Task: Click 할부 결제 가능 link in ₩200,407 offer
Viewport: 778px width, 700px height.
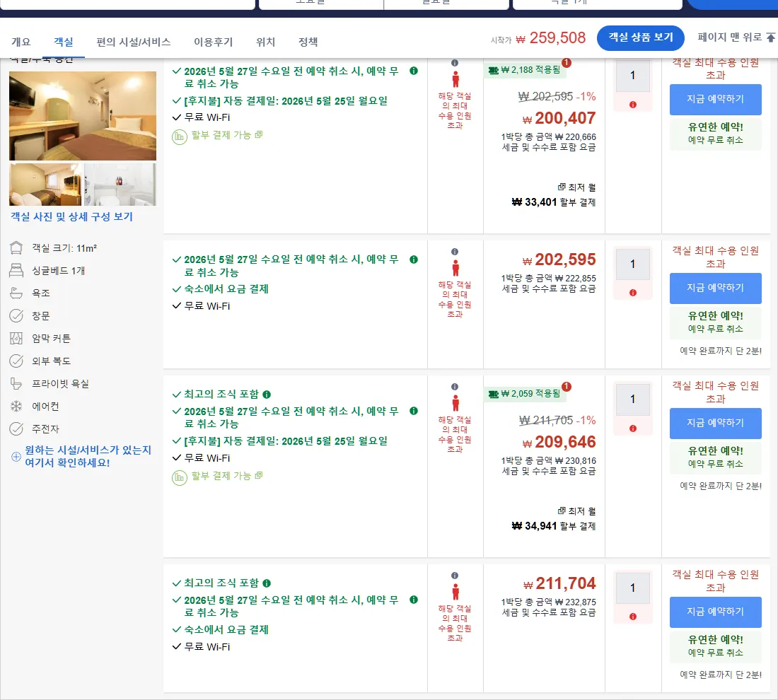Action: pos(227,135)
